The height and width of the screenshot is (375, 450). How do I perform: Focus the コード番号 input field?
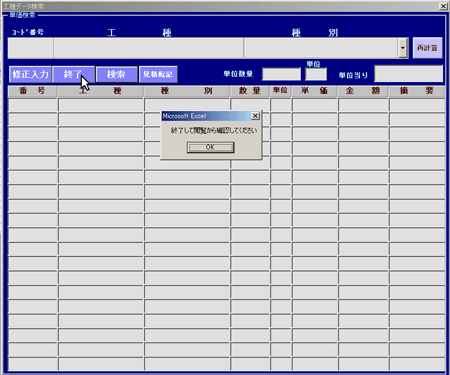click(x=31, y=48)
